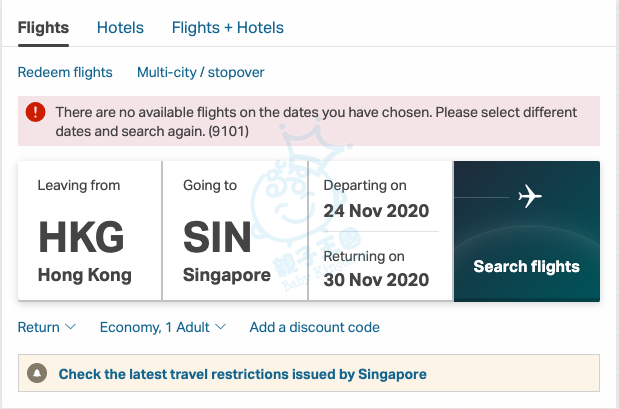Click the airplane icon on search panel
Viewport: 619px width, 409px height.
[530, 197]
